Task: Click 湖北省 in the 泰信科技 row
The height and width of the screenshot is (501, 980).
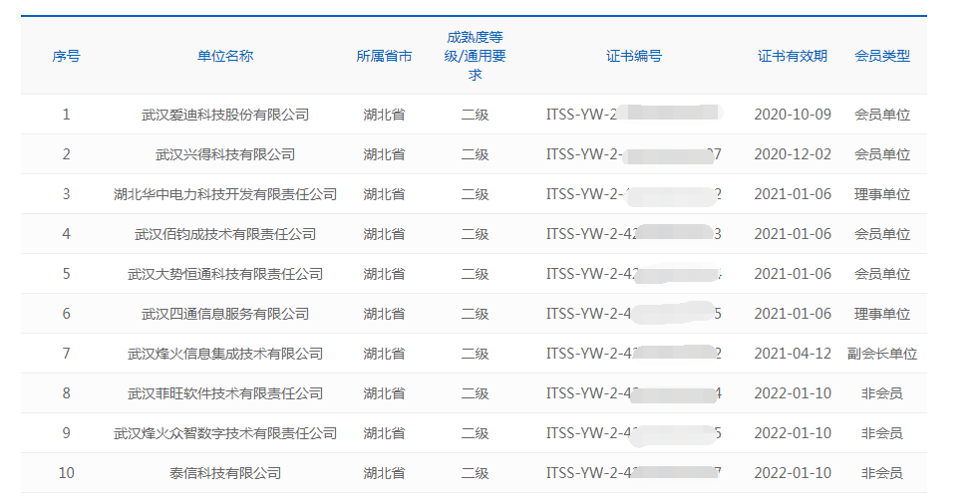Action: coord(384,473)
